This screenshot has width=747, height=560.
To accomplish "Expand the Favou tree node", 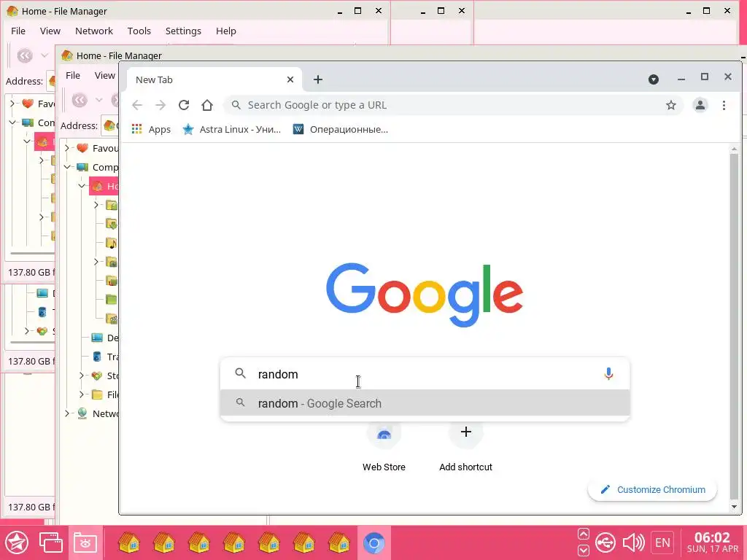I will (x=67, y=148).
